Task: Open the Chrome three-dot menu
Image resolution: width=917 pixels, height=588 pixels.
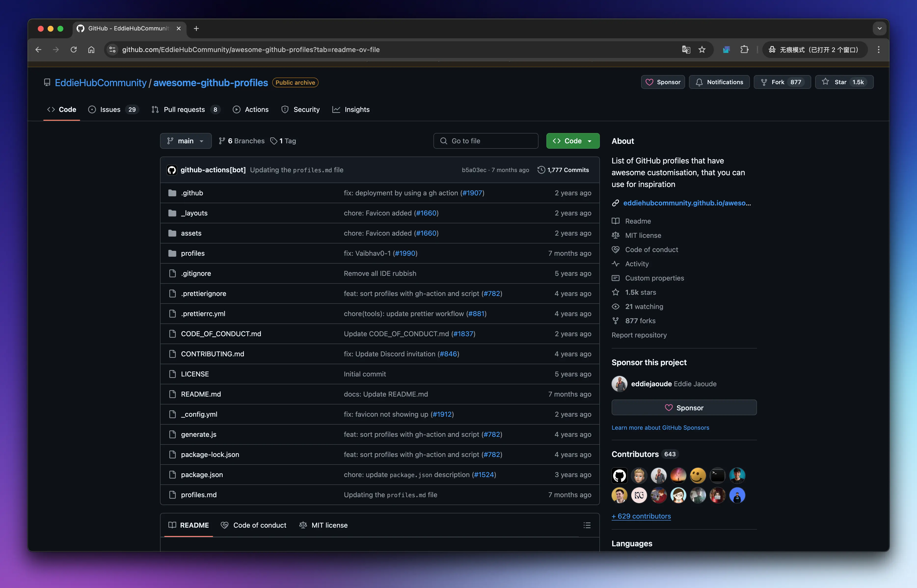Action: pos(878,50)
